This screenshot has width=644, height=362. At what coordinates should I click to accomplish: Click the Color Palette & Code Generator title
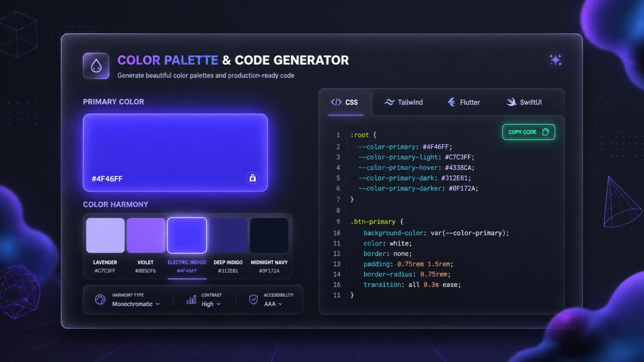click(233, 60)
